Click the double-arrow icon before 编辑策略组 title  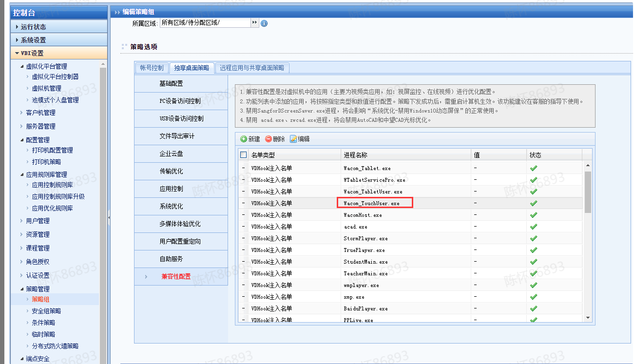[117, 12]
